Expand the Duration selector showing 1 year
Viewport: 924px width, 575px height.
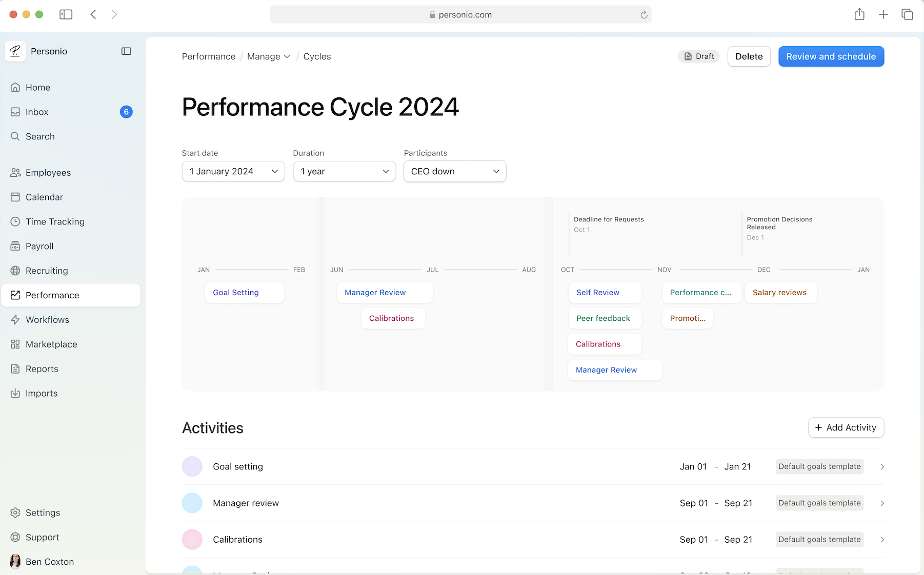click(x=344, y=171)
